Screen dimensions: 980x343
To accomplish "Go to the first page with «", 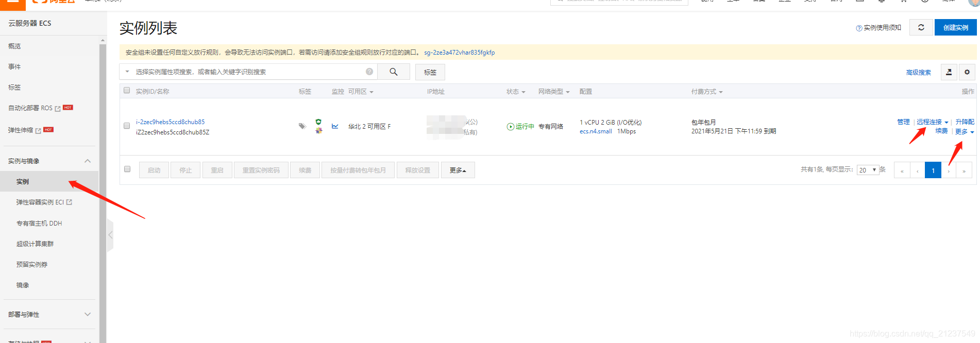I will [x=902, y=170].
